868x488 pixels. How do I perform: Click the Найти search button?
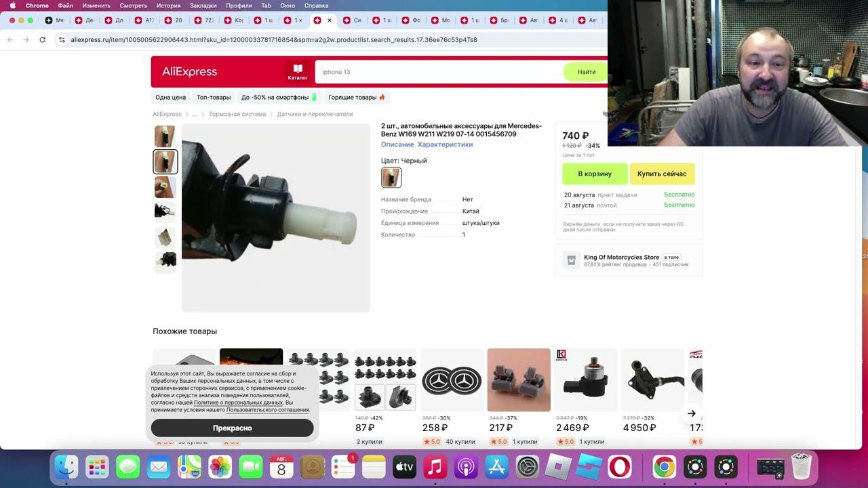pos(586,72)
